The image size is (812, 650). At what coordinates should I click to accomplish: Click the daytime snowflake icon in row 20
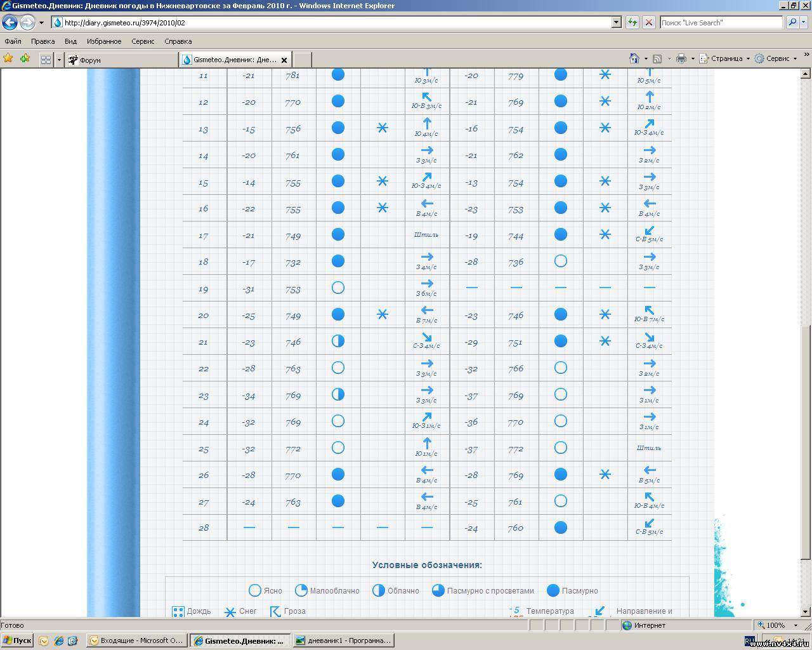click(x=383, y=314)
